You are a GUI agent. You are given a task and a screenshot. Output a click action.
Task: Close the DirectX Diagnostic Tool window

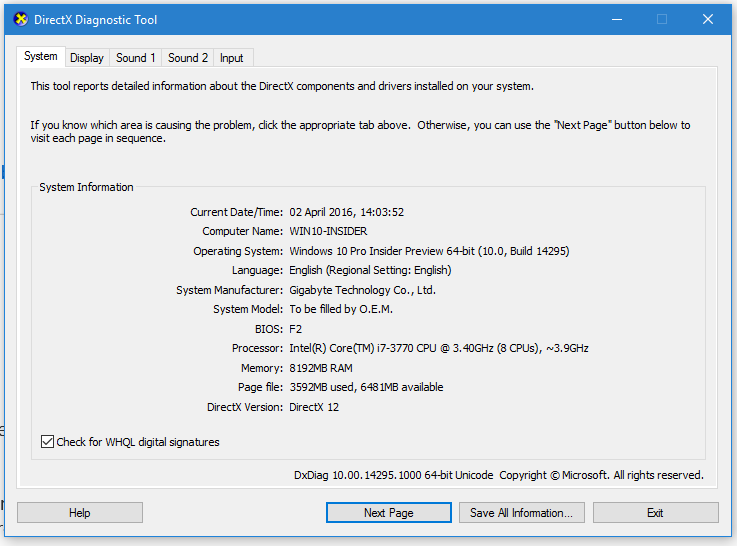pyautogui.click(x=708, y=19)
